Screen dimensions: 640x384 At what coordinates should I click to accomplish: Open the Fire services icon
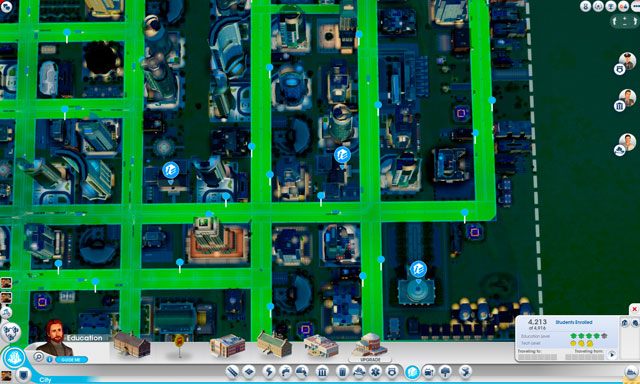359,372
